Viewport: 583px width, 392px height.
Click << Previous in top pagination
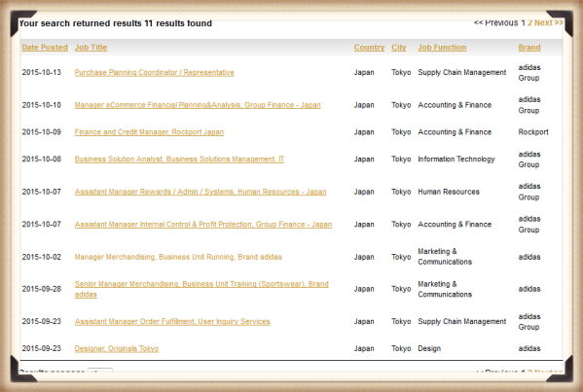click(x=496, y=23)
